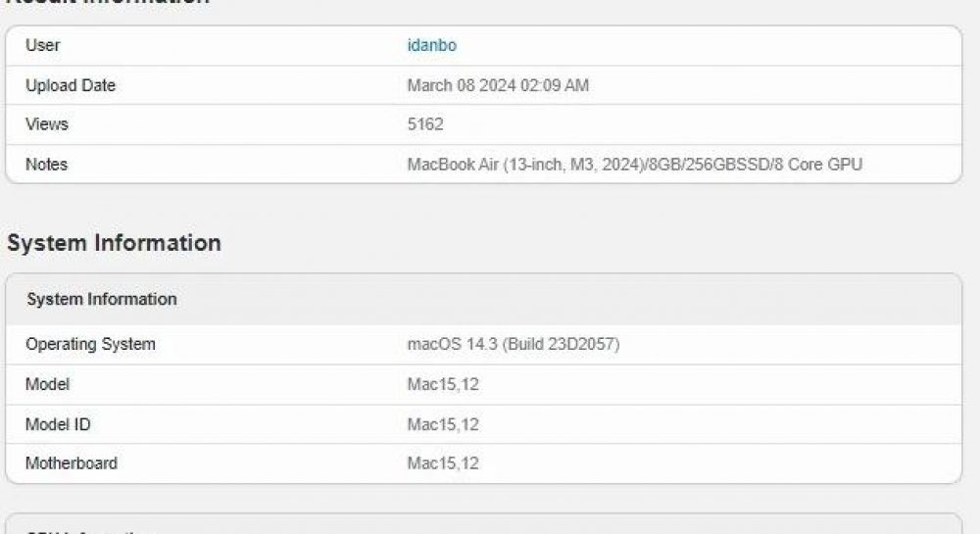Image resolution: width=980 pixels, height=534 pixels.
Task: Select the Model ID value Mac15,12
Action: click(443, 424)
